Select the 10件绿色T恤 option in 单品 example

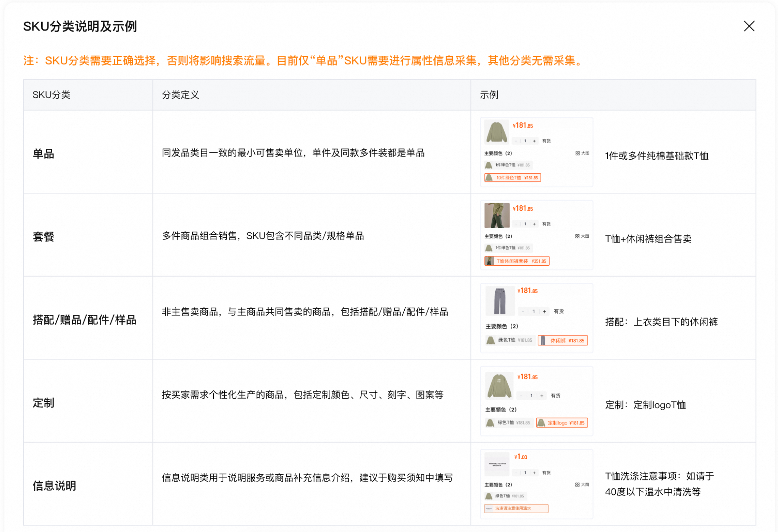click(512, 177)
